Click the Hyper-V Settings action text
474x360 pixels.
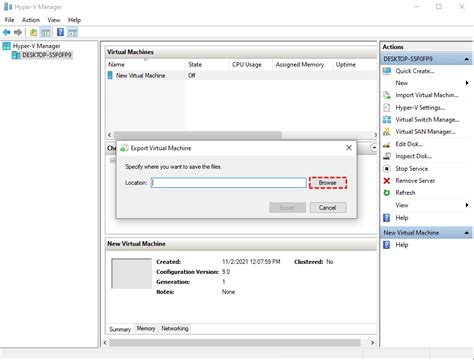420,108
